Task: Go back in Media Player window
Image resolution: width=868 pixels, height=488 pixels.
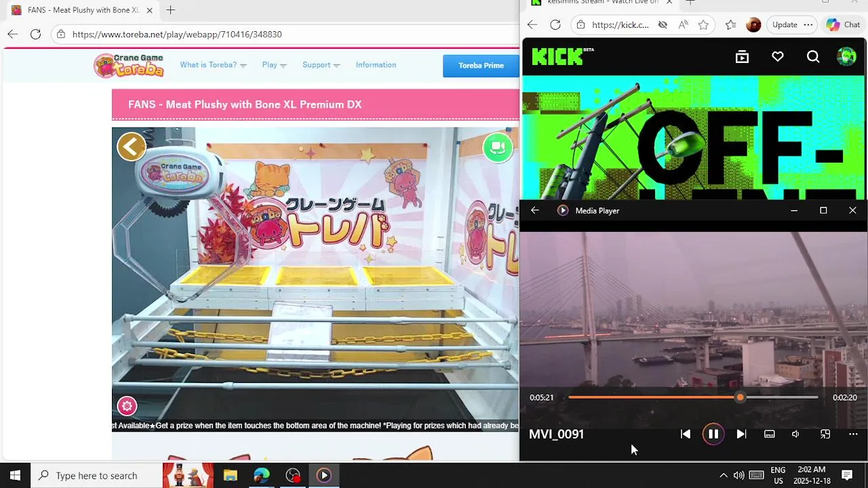Action: [x=535, y=211]
